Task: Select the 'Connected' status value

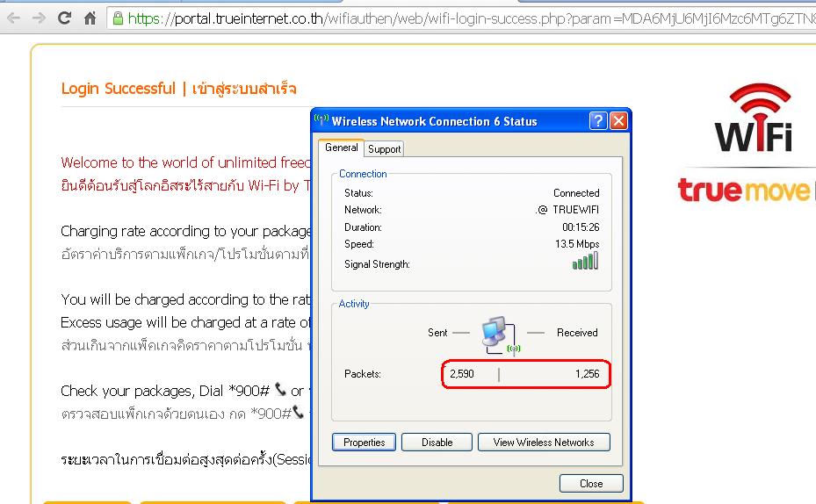Action: tap(576, 193)
